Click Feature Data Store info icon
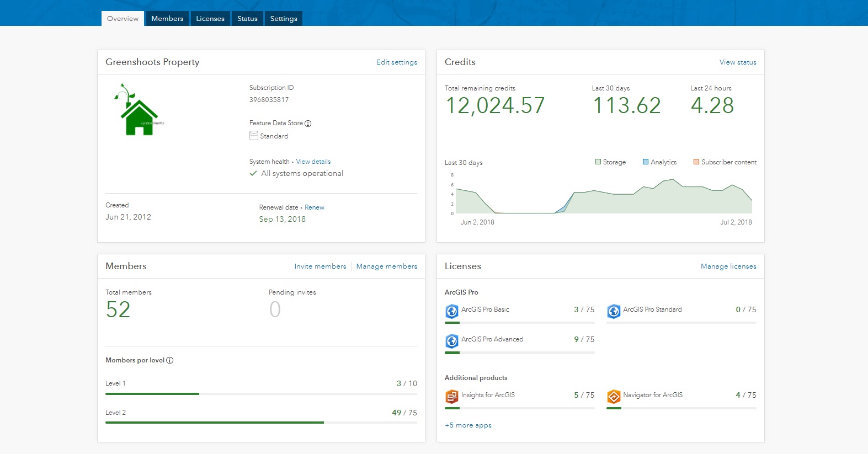The height and width of the screenshot is (454, 868). tap(308, 124)
